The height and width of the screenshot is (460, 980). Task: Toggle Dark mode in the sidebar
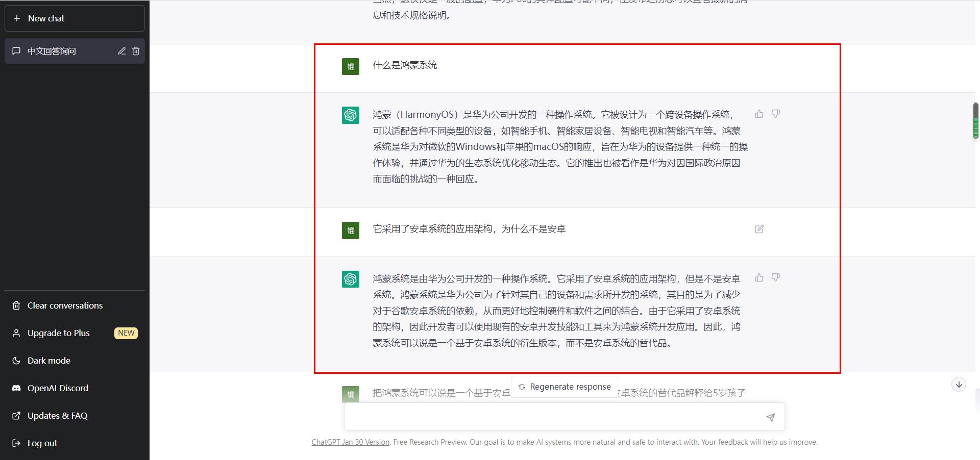48,361
